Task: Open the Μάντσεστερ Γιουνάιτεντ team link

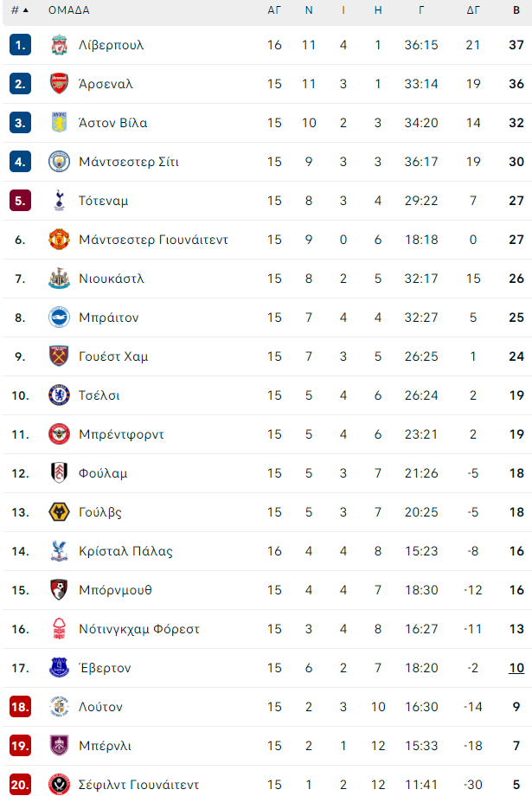Action: 153,240
